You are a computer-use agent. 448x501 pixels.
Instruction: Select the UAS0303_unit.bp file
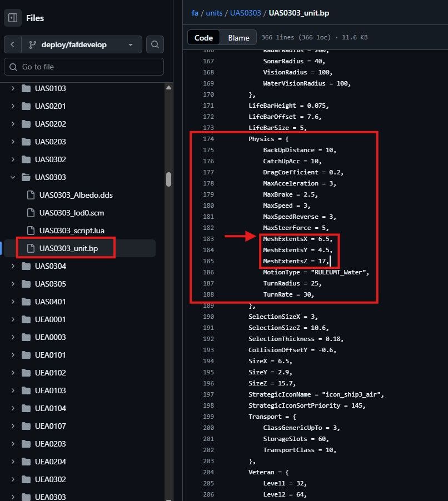(69, 248)
